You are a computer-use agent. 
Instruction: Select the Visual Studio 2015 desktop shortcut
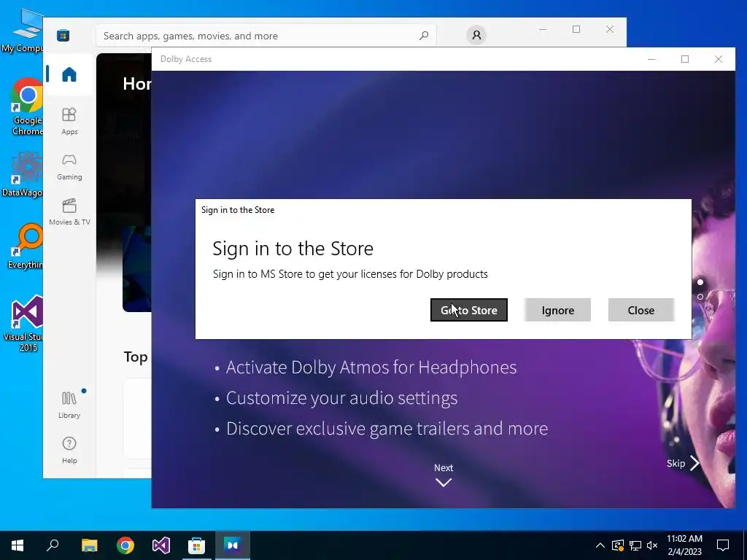pos(24,324)
